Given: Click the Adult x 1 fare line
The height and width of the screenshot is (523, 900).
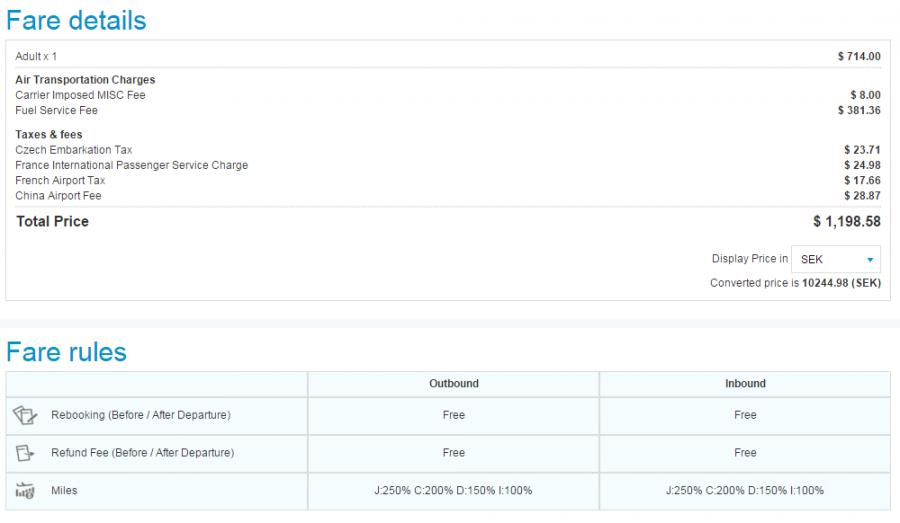Looking at the screenshot, I should pos(36,57).
